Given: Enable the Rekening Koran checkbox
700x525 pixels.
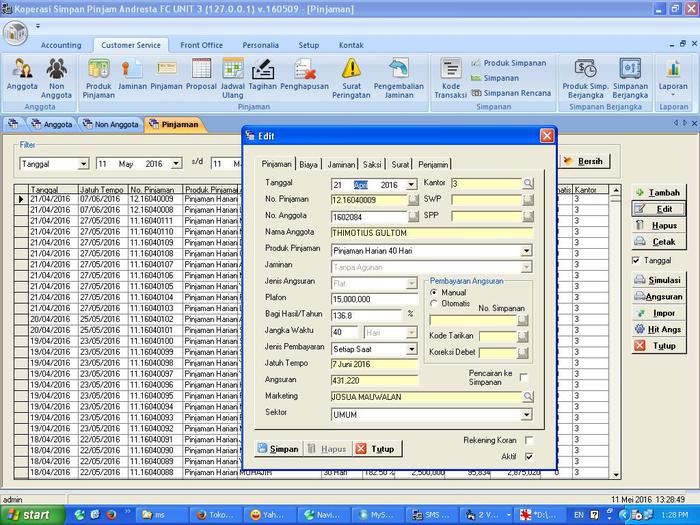Looking at the screenshot, I should coord(529,440).
